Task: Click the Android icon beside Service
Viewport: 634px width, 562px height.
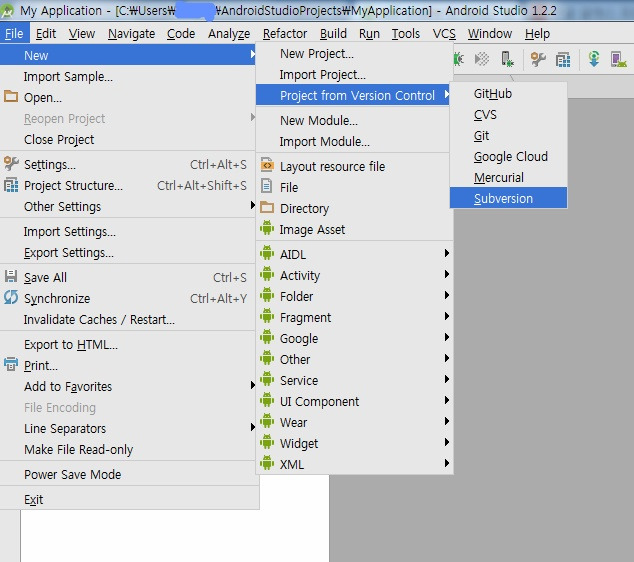Action: 267,379
